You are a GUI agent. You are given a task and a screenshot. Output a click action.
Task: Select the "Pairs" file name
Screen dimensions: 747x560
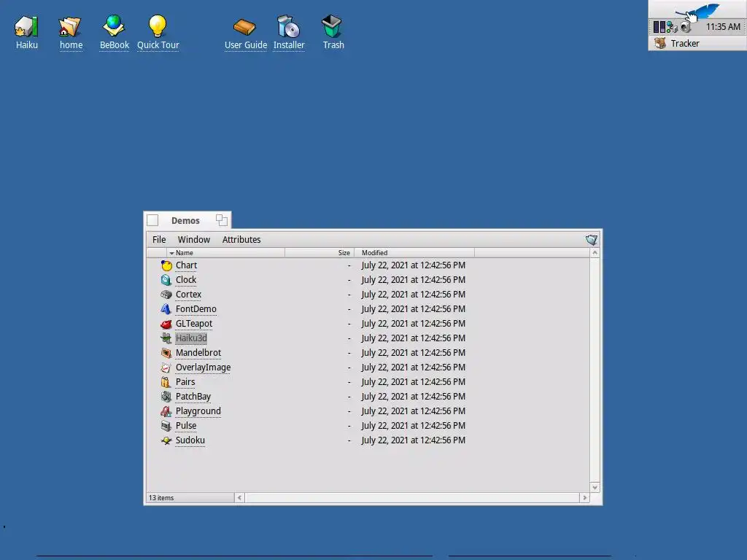185,382
